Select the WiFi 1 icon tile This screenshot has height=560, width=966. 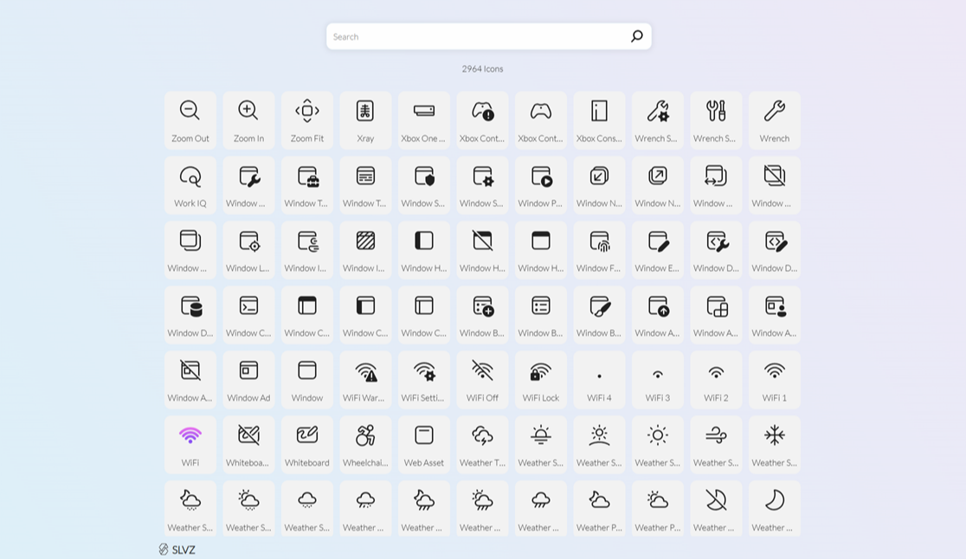[x=775, y=379]
